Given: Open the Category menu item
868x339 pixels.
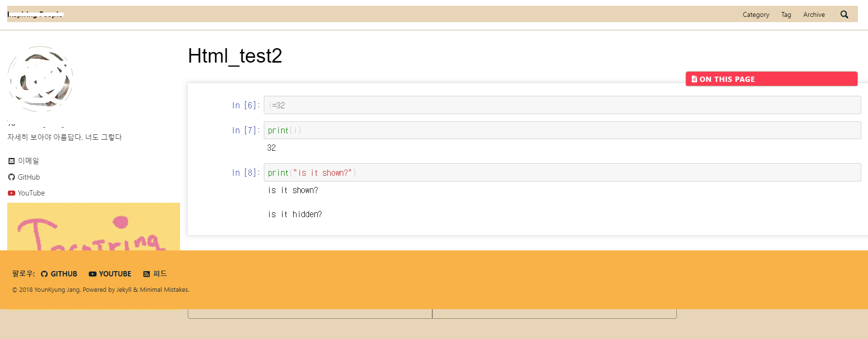Looking at the screenshot, I should pos(756,15).
